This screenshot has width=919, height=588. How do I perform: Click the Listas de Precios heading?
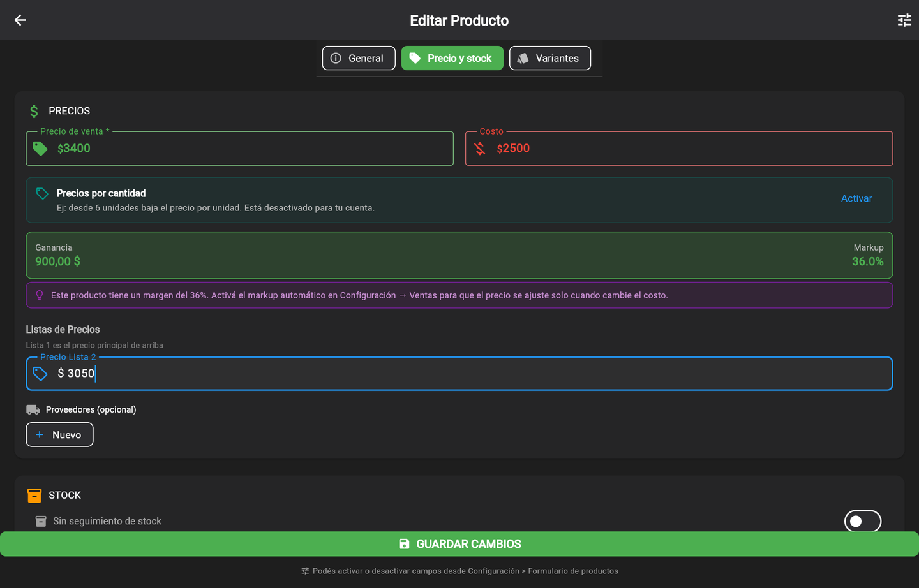pyautogui.click(x=63, y=330)
